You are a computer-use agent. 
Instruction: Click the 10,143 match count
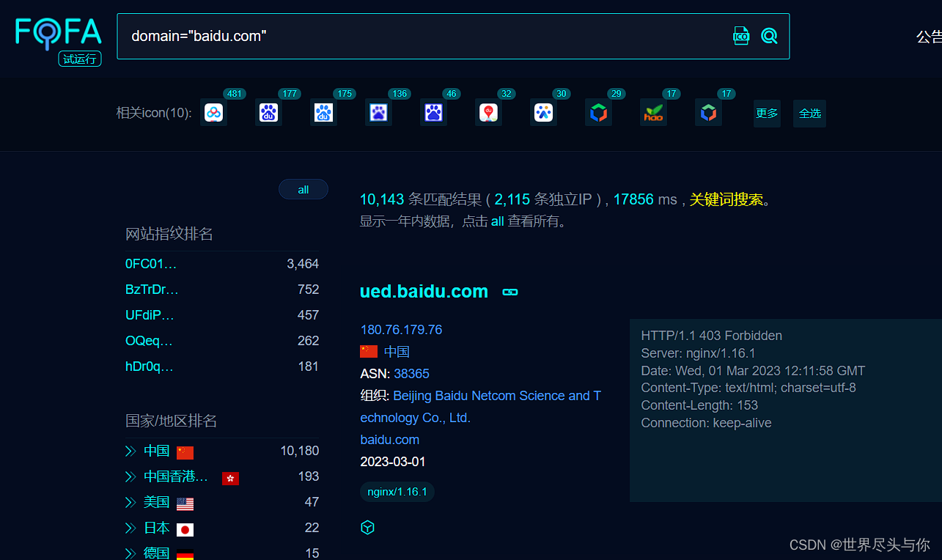click(x=382, y=199)
